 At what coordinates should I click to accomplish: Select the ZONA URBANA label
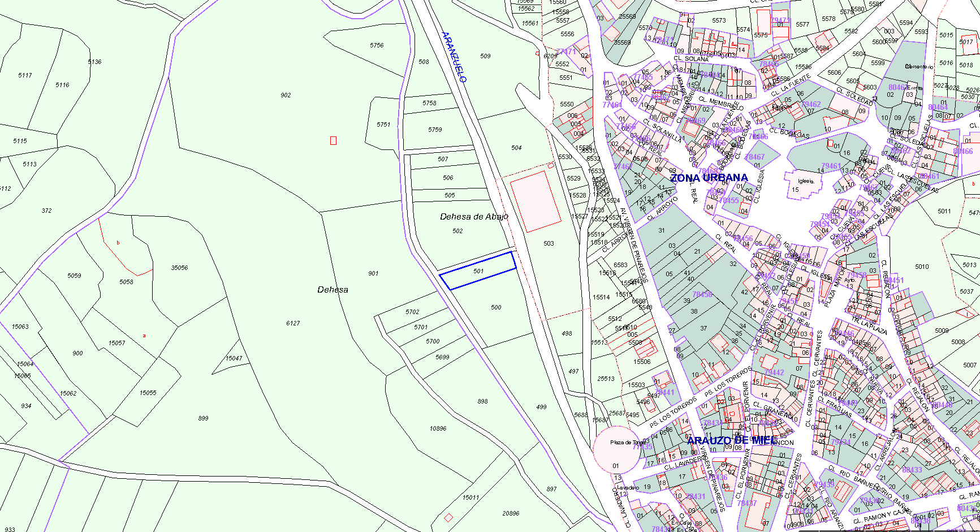(x=709, y=178)
